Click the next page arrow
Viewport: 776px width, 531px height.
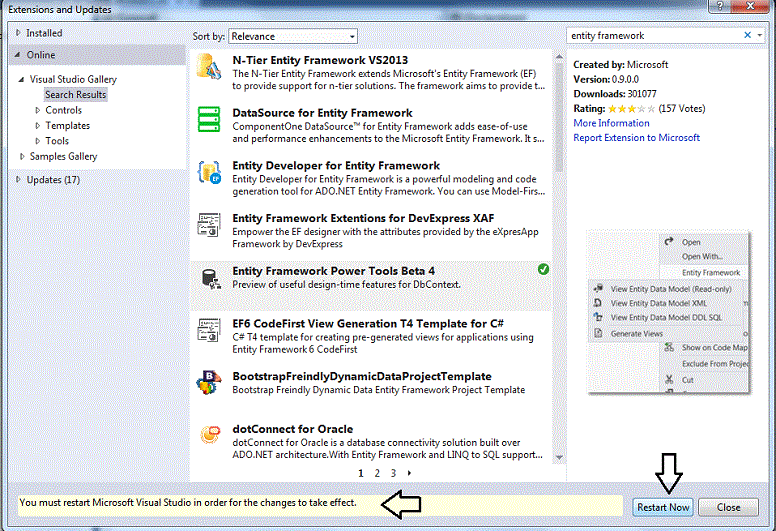409,473
